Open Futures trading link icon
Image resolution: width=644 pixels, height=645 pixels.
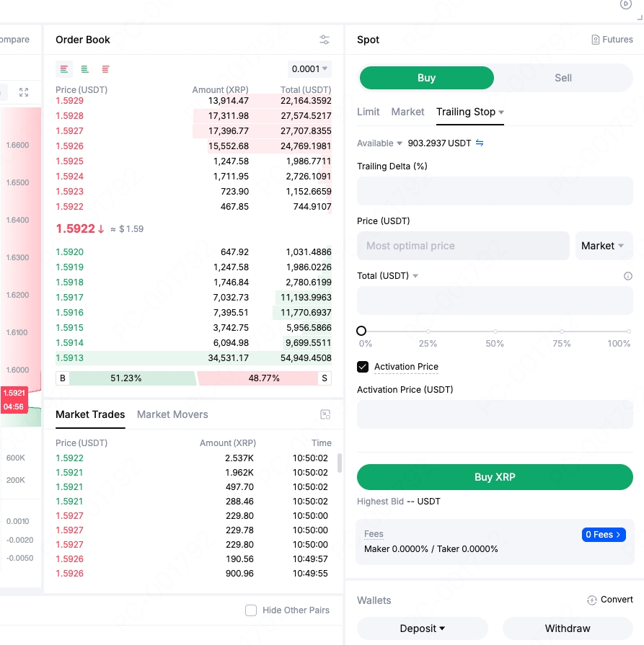click(x=596, y=40)
